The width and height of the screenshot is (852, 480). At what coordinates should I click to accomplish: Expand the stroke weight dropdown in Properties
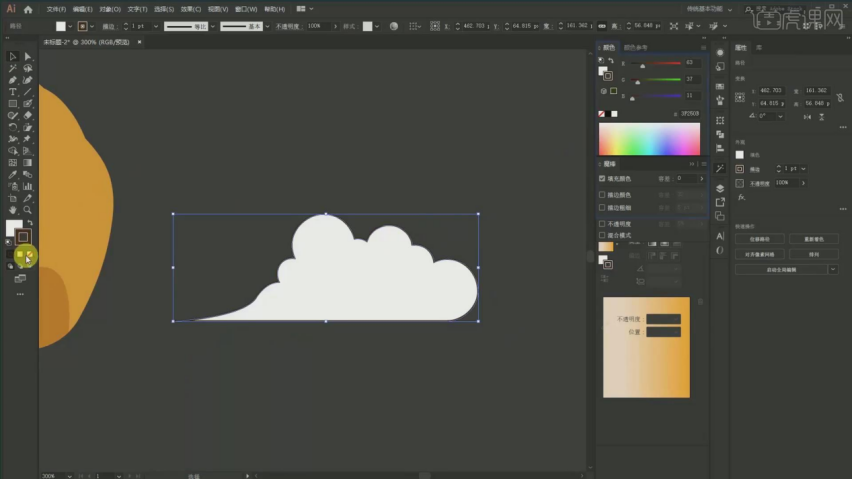point(803,169)
